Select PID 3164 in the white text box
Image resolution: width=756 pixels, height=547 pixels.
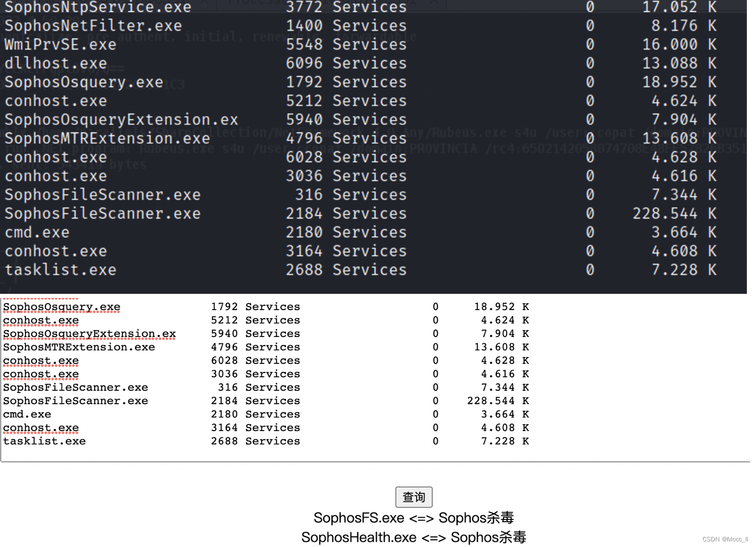pos(225,428)
